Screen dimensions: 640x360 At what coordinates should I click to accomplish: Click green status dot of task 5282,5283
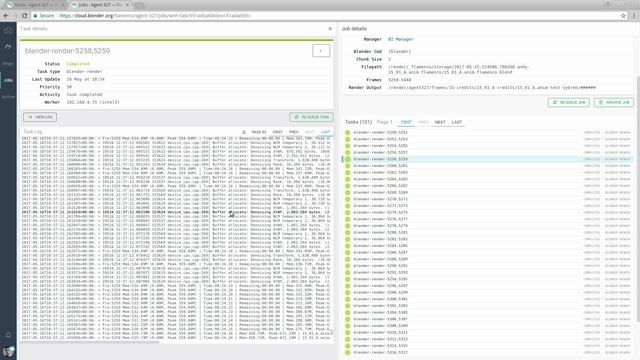pos(348,239)
